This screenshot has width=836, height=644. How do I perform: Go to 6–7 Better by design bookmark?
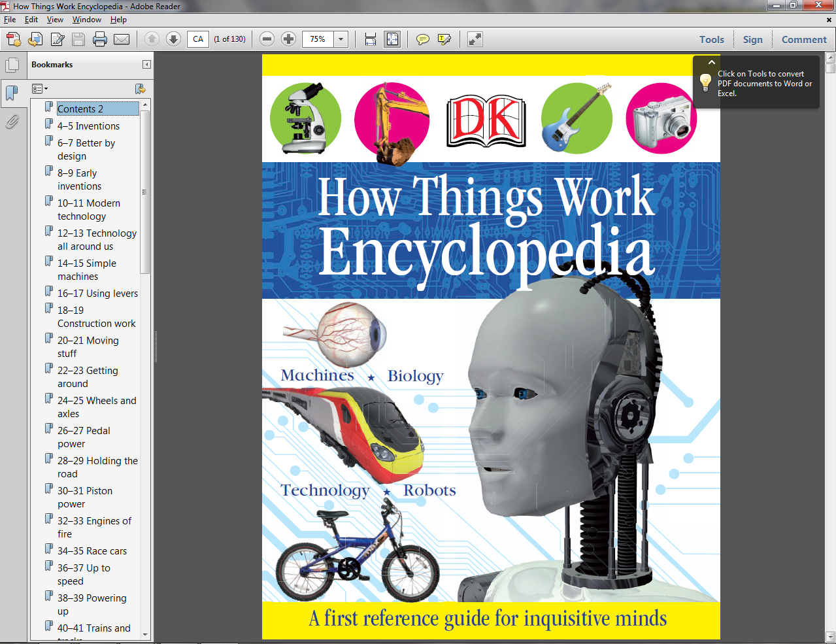(86, 149)
